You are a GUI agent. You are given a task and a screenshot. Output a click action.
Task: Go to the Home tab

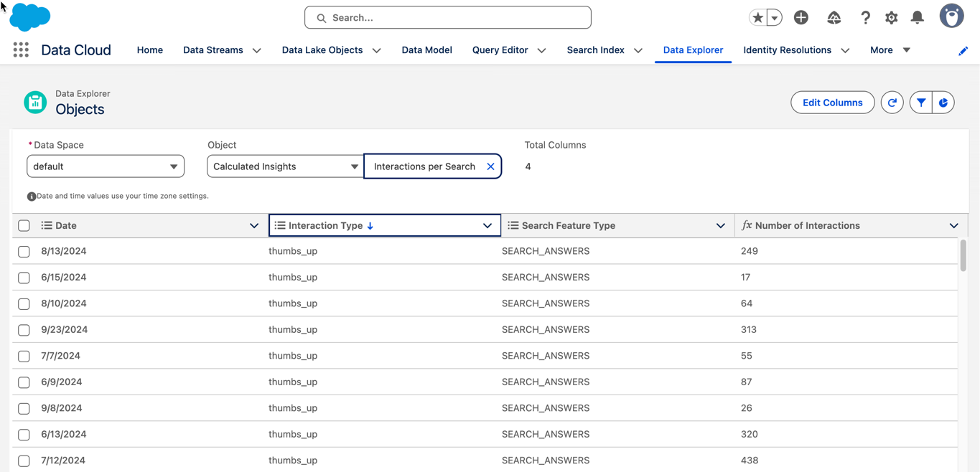pos(150,50)
